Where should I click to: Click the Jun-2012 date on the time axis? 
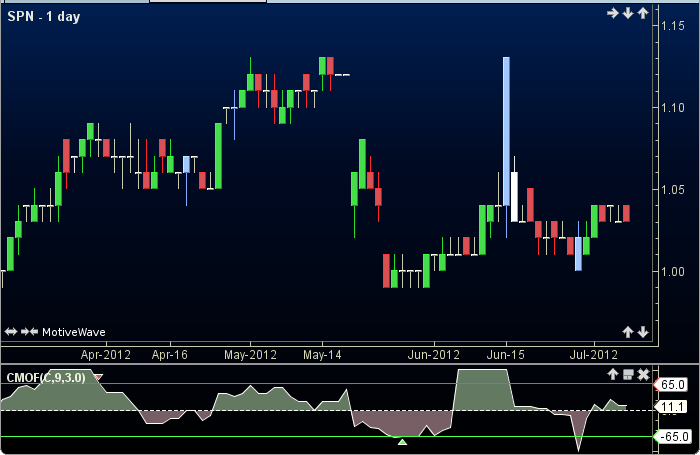tap(433, 355)
